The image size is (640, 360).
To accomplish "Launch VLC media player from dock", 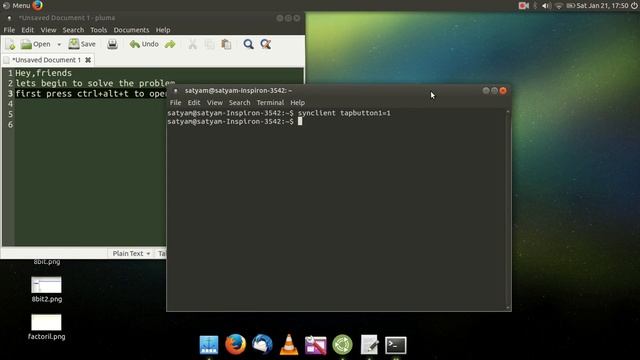I will point(289,344).
